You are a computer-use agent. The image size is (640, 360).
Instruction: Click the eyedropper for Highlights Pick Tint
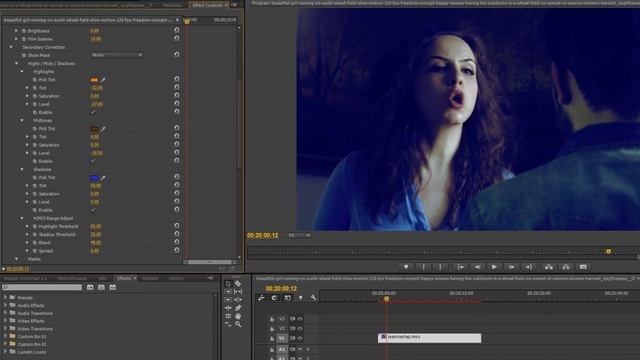coord(103,80)
